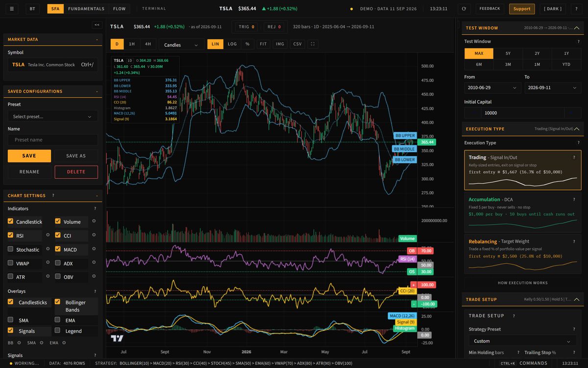
Task: Open the Select preset dropdown
Action: pos(52,116)
